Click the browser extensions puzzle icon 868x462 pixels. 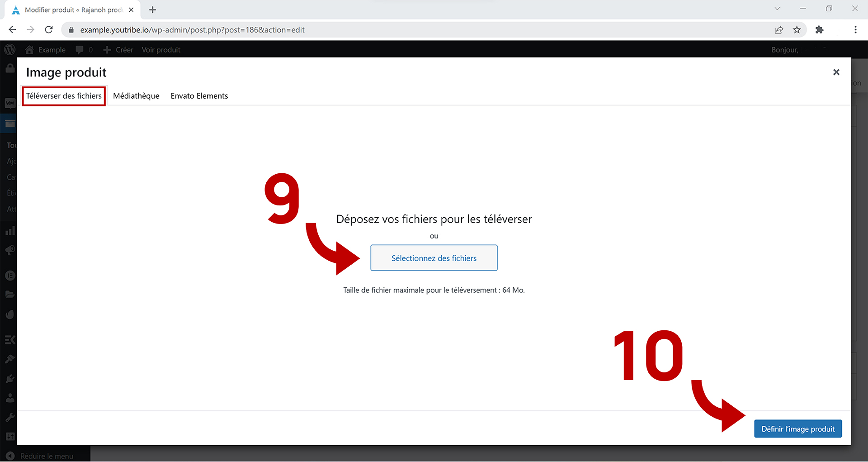(x=820, y=29)
